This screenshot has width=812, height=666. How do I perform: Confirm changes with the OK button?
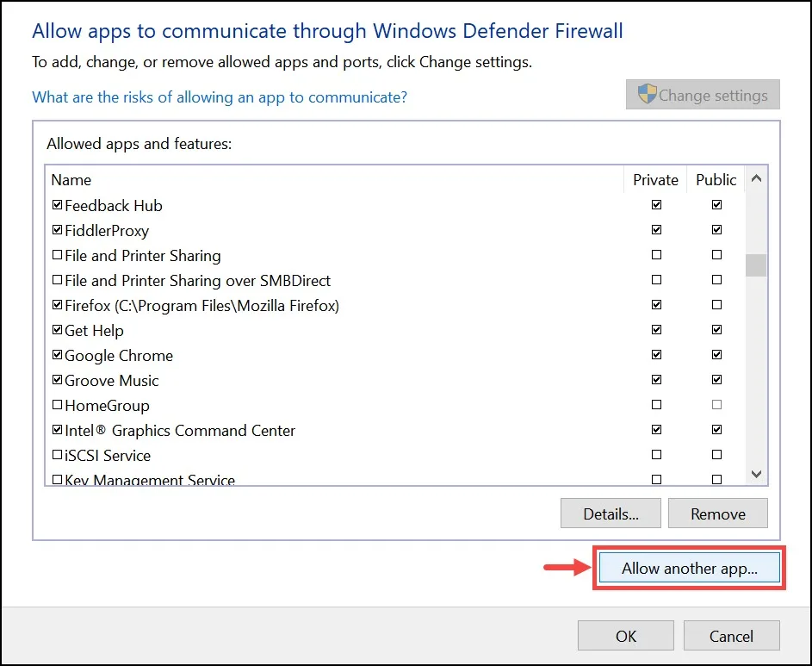(x=625, y=636)
